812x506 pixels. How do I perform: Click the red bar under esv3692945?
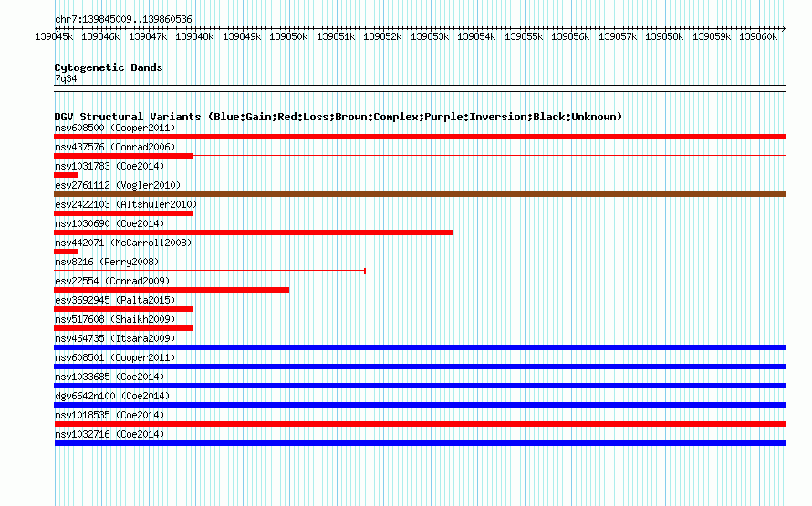click(123, 309)
